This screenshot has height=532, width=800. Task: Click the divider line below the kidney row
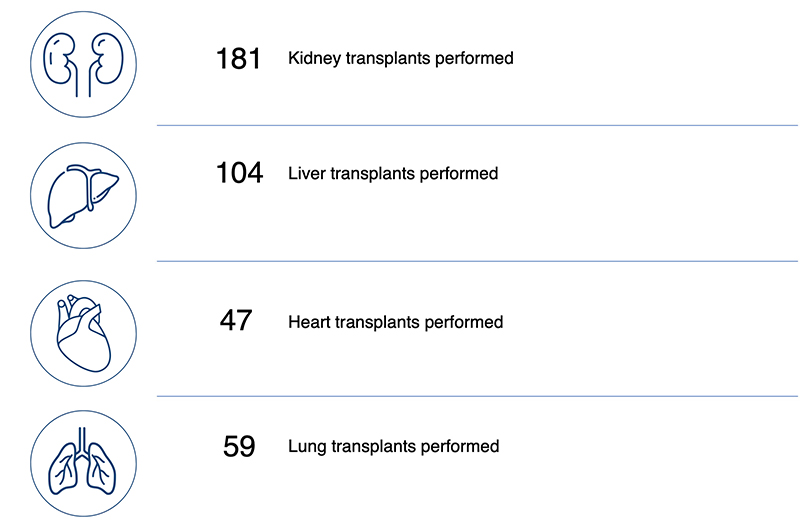[478, 126]
